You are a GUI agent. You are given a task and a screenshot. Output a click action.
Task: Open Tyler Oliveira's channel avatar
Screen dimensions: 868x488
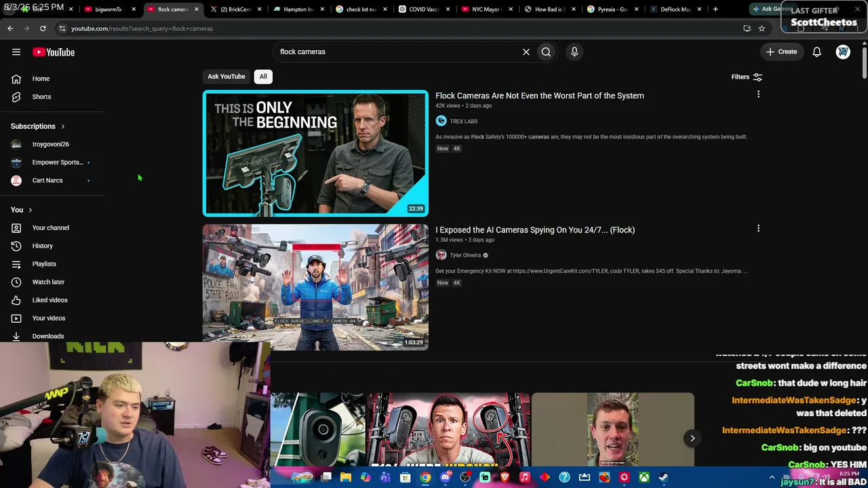[441, 256]
